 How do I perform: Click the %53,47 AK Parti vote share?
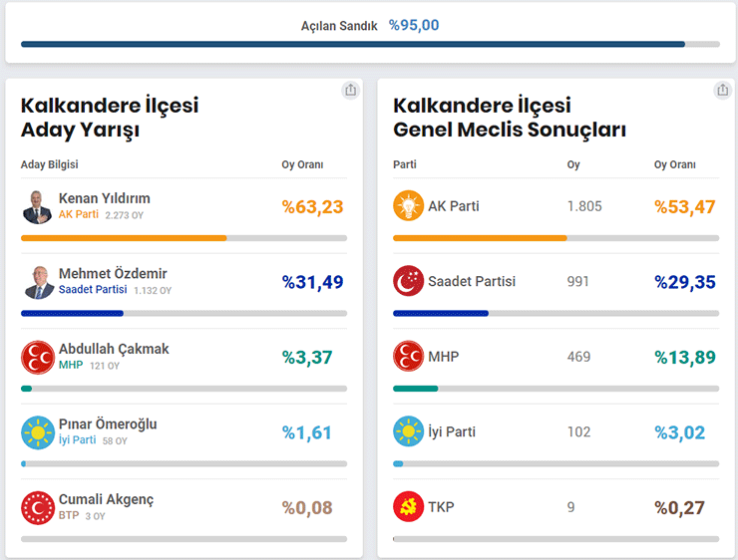685,207
